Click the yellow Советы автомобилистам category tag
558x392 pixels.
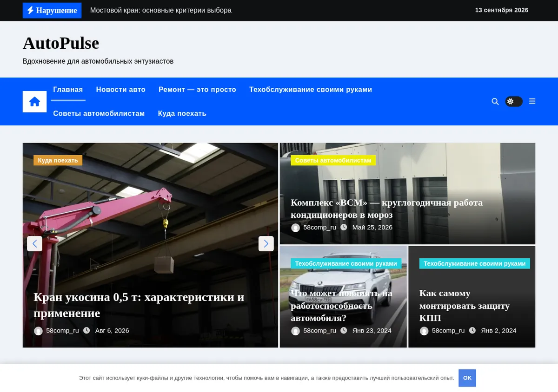(x=333, y=160)
